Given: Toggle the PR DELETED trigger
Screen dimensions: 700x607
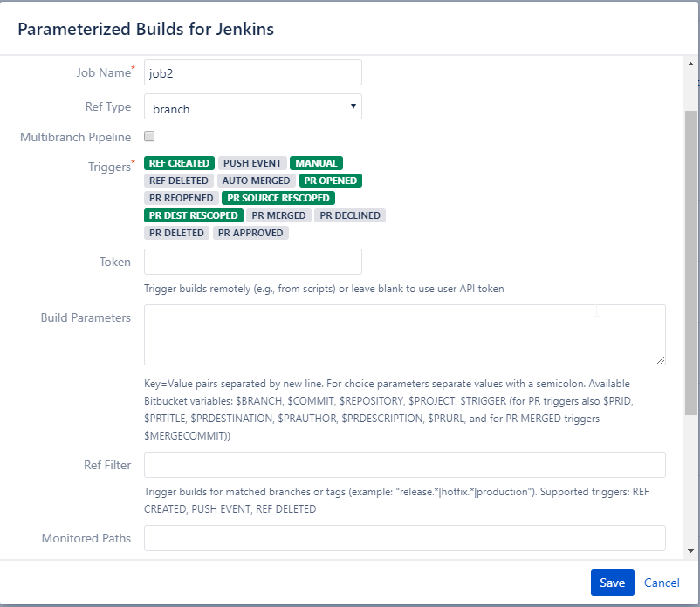Looking at the screenshot, I should point(176,232).
